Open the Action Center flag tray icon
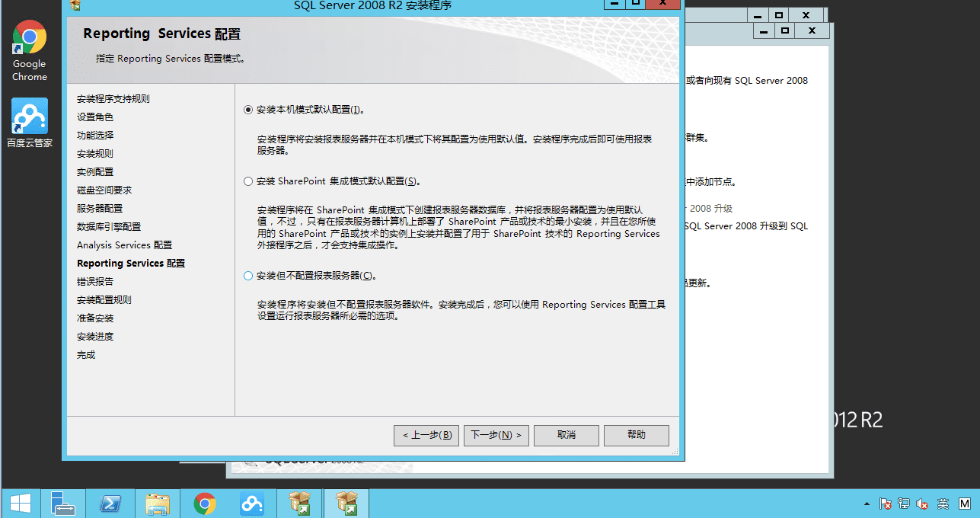 tap(886, 504)
